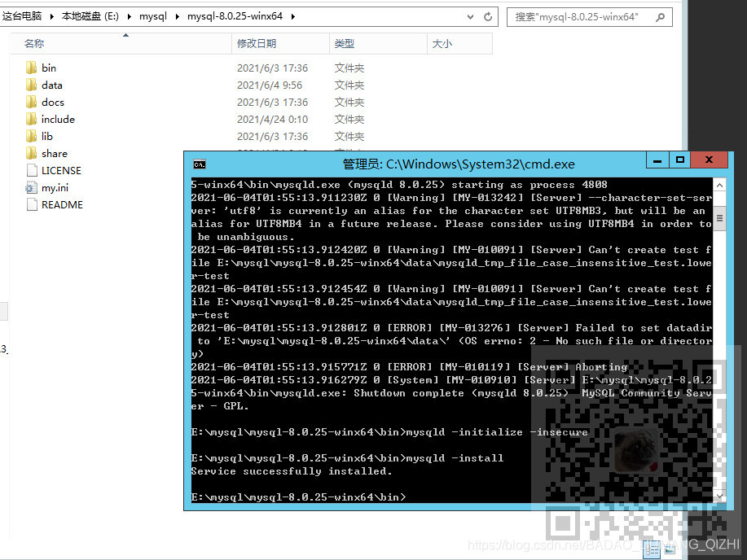Expand chevron after mysql-8.0.25-winx64 breadcrumb

(293, 16)
